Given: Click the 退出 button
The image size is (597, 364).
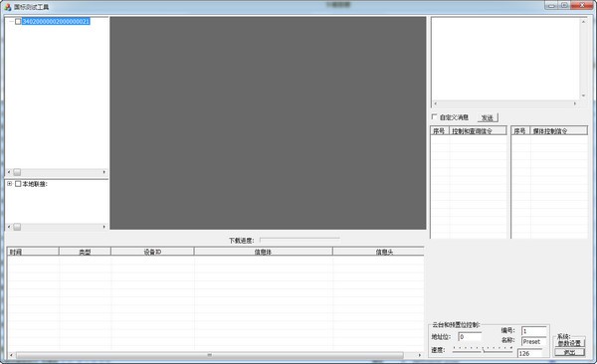Looking at the screenshot, I should click(569, 353).
